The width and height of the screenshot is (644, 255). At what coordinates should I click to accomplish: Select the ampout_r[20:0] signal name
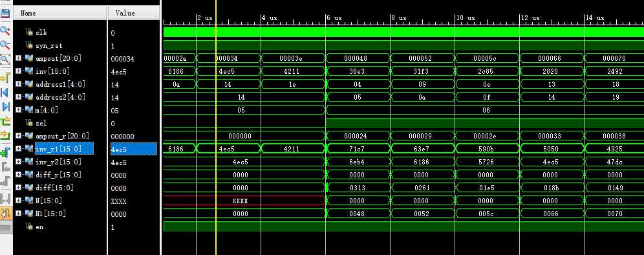[x=62, y=136]
